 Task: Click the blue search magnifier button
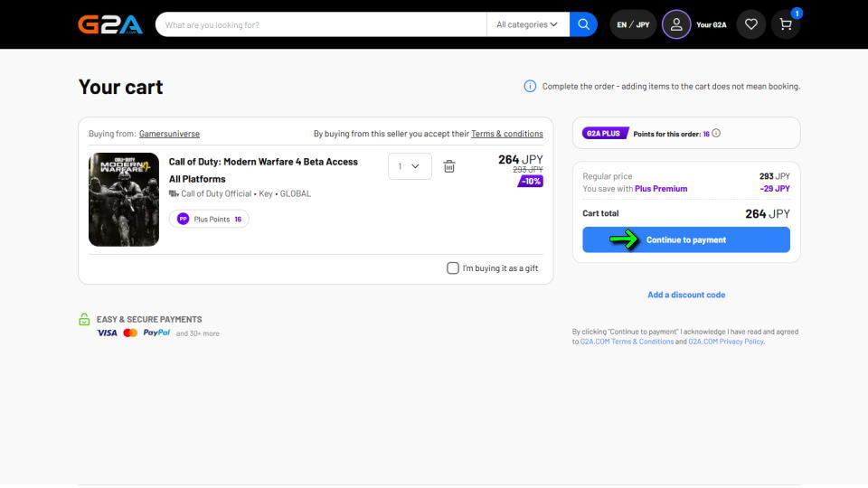click(x=583, y=24)
